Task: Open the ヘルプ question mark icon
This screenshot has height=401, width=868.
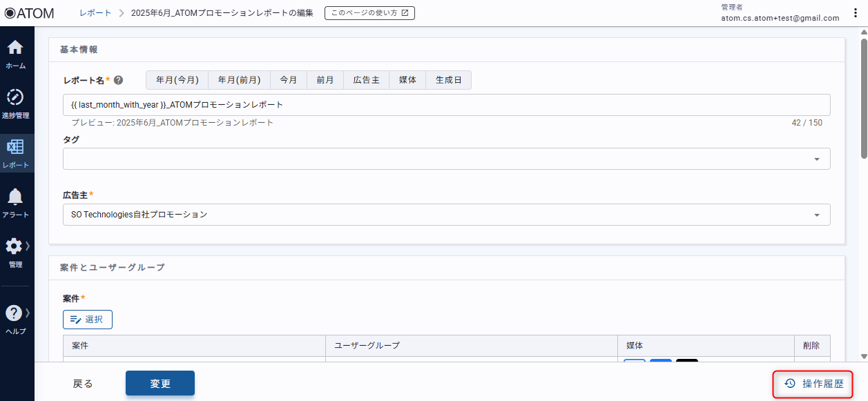Action: point(14,313)
